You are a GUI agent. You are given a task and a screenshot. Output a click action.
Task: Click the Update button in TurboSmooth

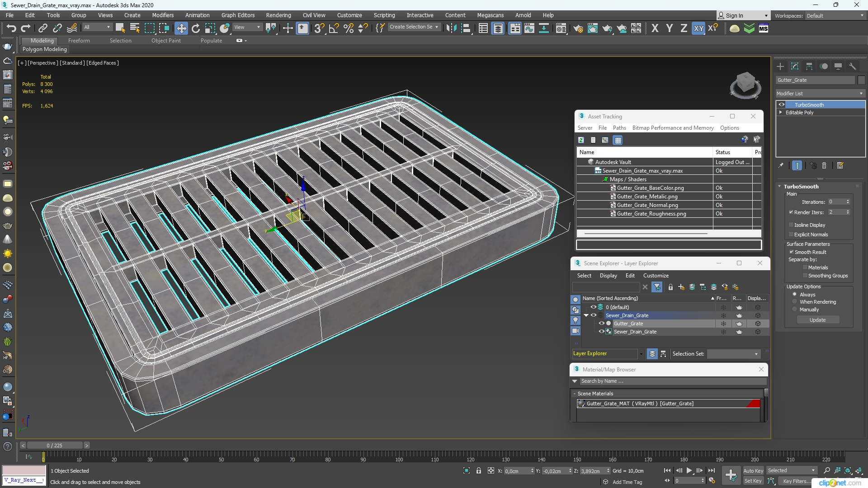pos(818,320)
